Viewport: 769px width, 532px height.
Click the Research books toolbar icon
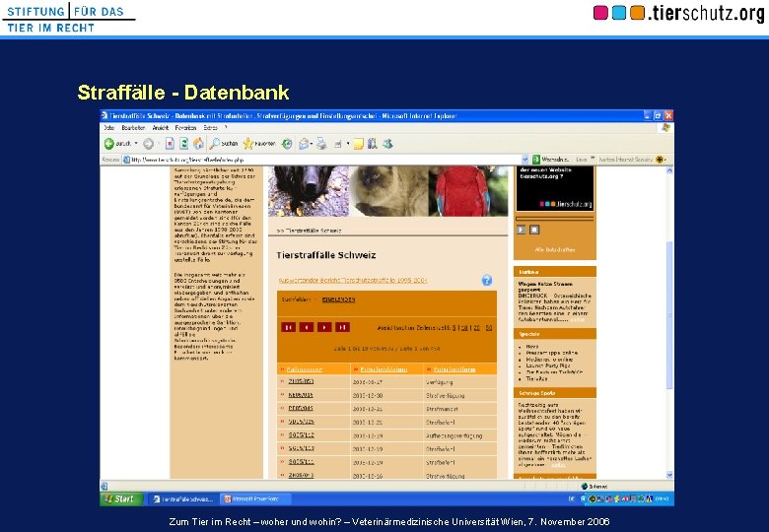click(373, 144)
